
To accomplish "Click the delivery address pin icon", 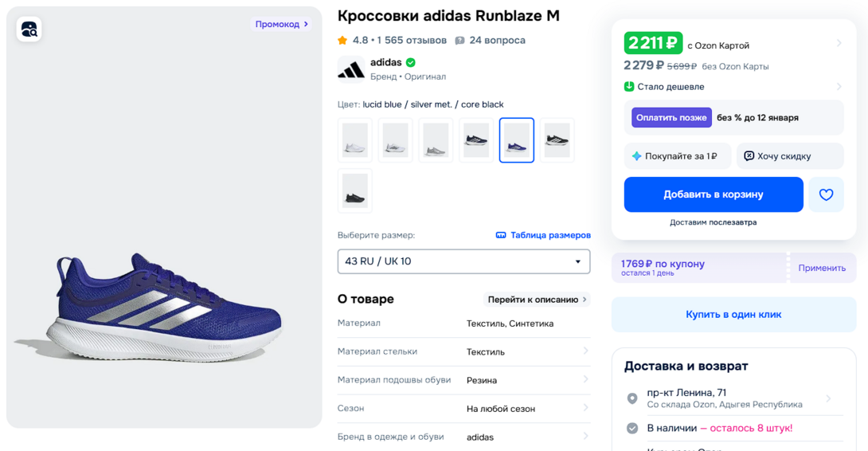I will (632, 398).
